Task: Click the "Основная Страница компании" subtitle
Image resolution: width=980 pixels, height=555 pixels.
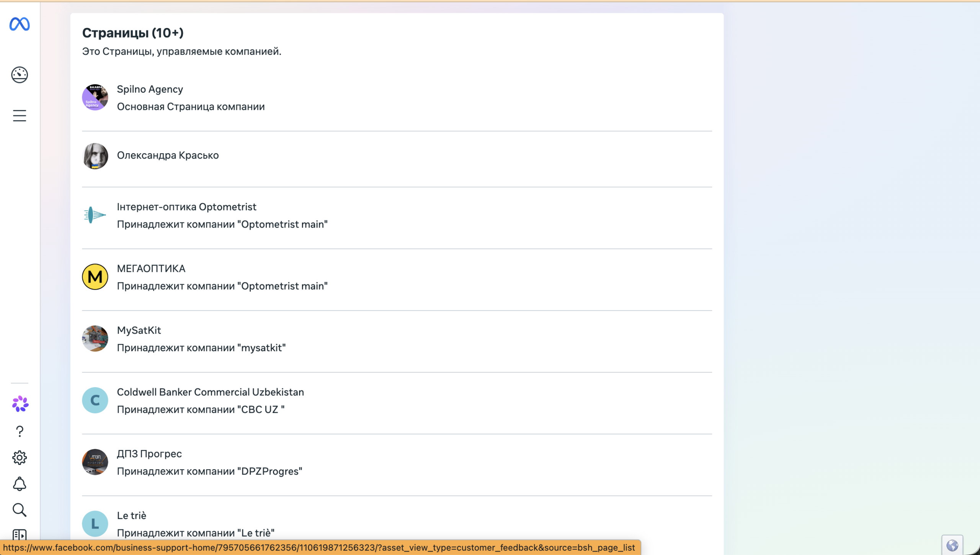Action: point(191,106)
